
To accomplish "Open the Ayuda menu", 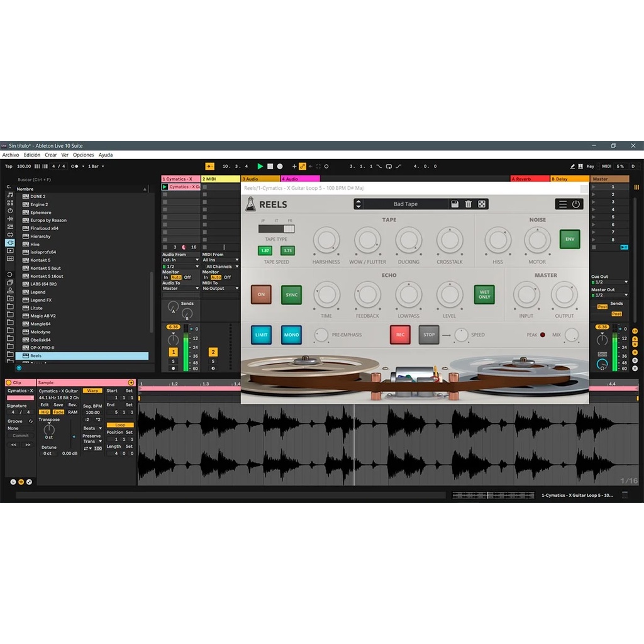I will pyautogui.click(x=106, y=155).
